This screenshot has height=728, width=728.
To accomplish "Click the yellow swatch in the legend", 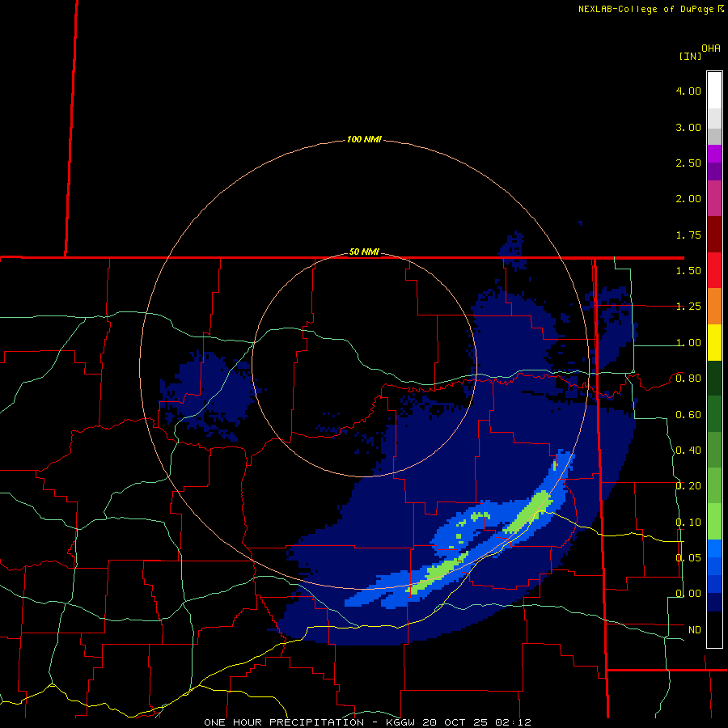I will click(x=714, y=343).
